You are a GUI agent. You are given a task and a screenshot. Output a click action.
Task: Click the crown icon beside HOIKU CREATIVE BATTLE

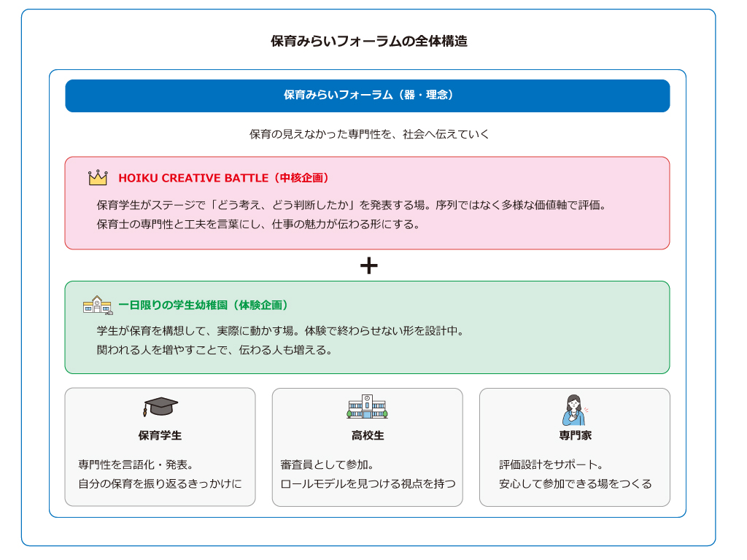(98, 178)
